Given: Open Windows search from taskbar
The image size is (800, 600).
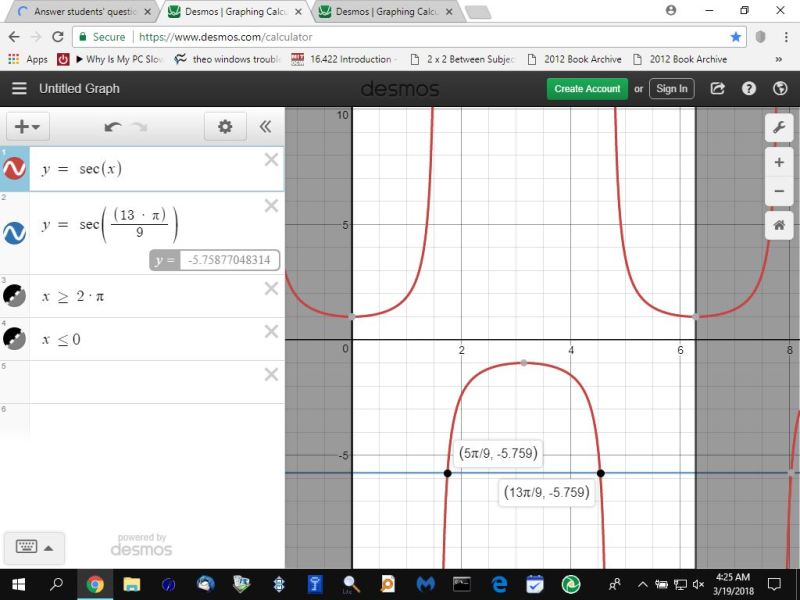Looking at the screenshot, I should point(57,584).
